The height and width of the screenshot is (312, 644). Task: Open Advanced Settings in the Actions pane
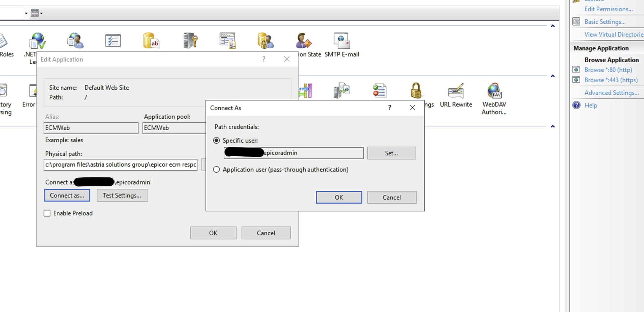tap(611, 93)
